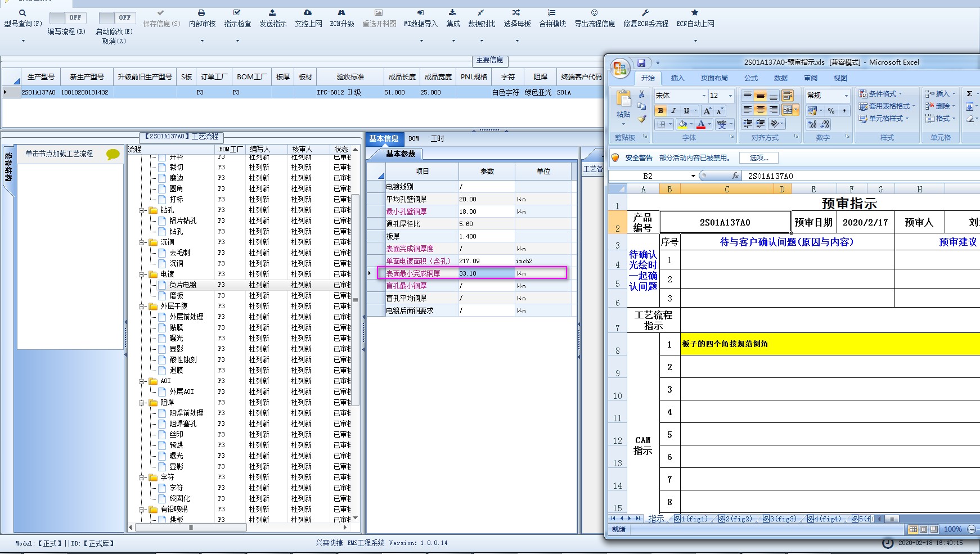Collapse the 外层干膜 tree folder
This screenshot has height=554, width=980.
point(142,307)
